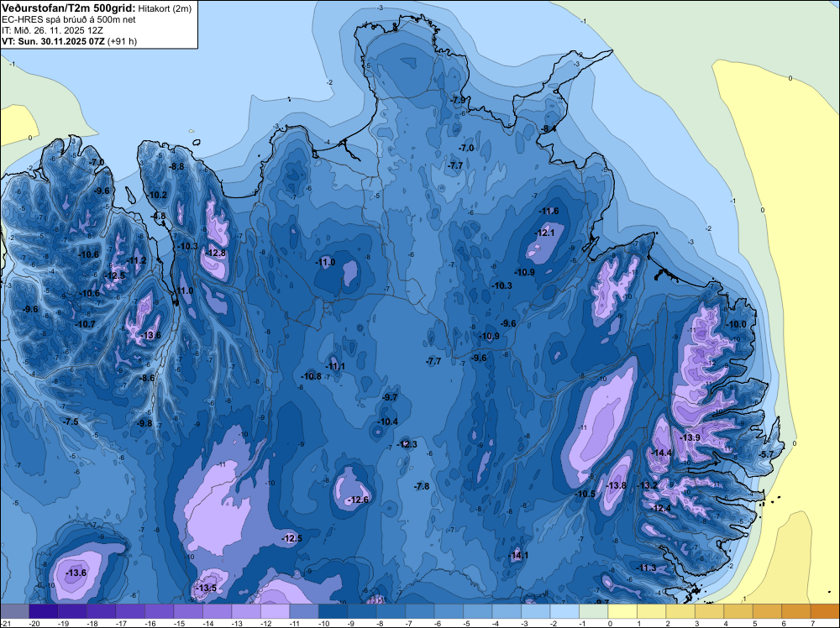840x628 pixels.
Task: Click the -10.2 temperature value
Action: tap(158, 195)
